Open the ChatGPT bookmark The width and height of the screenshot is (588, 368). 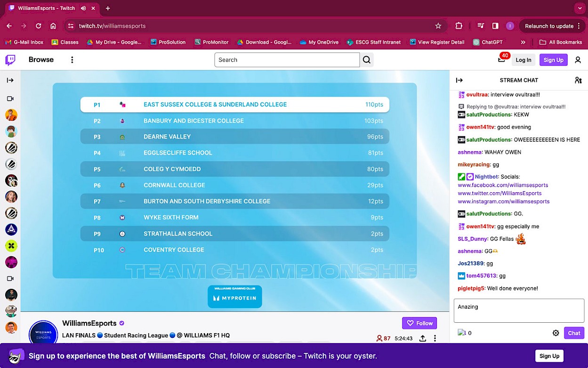coord(488,42)
